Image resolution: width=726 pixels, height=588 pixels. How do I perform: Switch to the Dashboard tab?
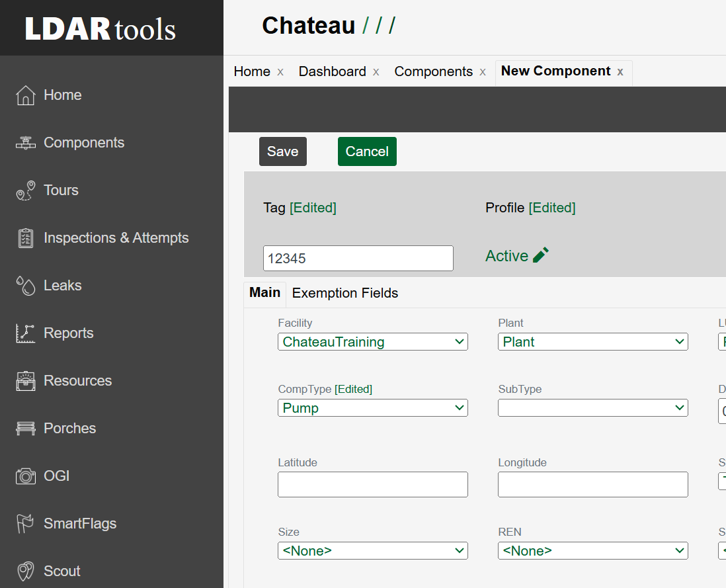click(332, 71)
